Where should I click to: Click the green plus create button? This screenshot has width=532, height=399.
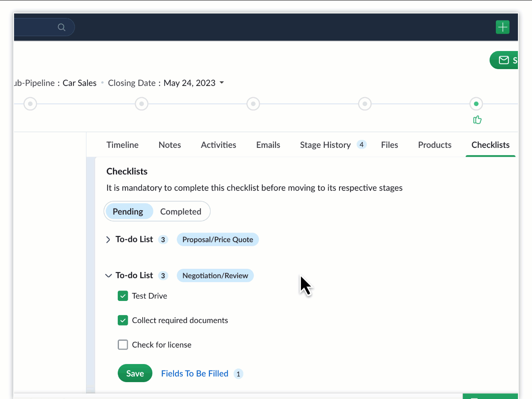point(503,27)
